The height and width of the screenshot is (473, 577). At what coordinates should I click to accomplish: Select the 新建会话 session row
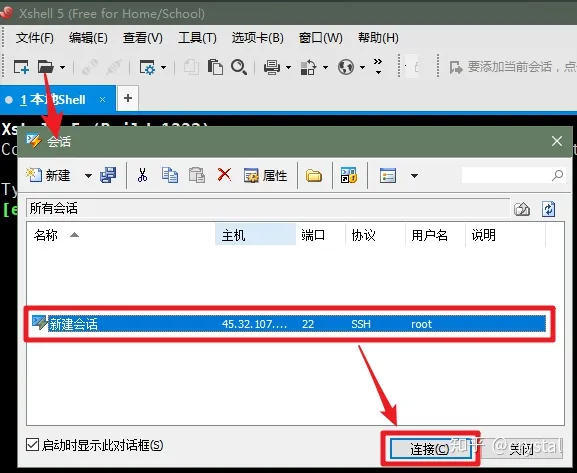pyautogui.click(x=288, y=324)
